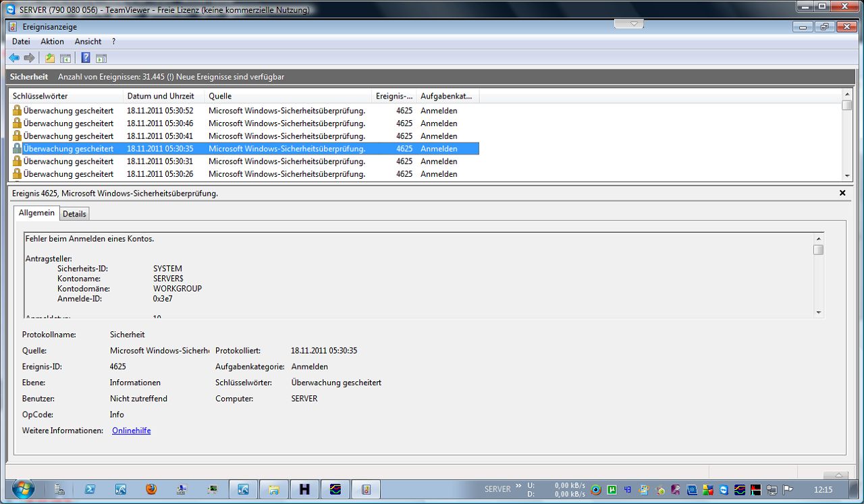Expand the SERVER toolbar chevron in taskbar
The image size is (864, 504).
point(518,485)
